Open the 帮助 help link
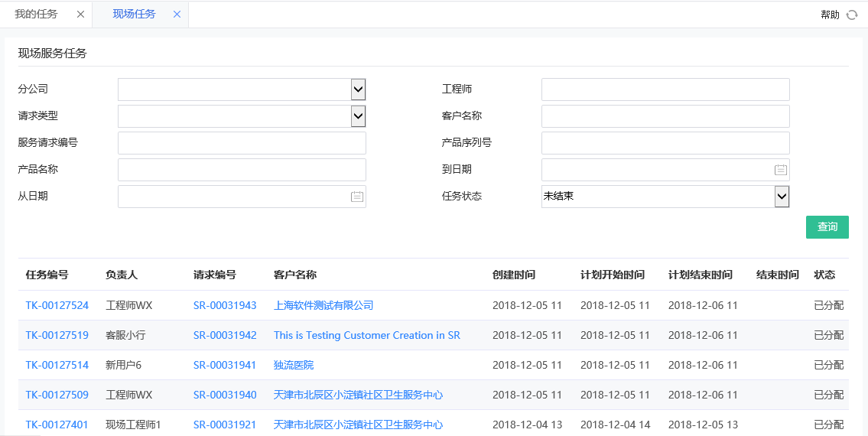 830,15
